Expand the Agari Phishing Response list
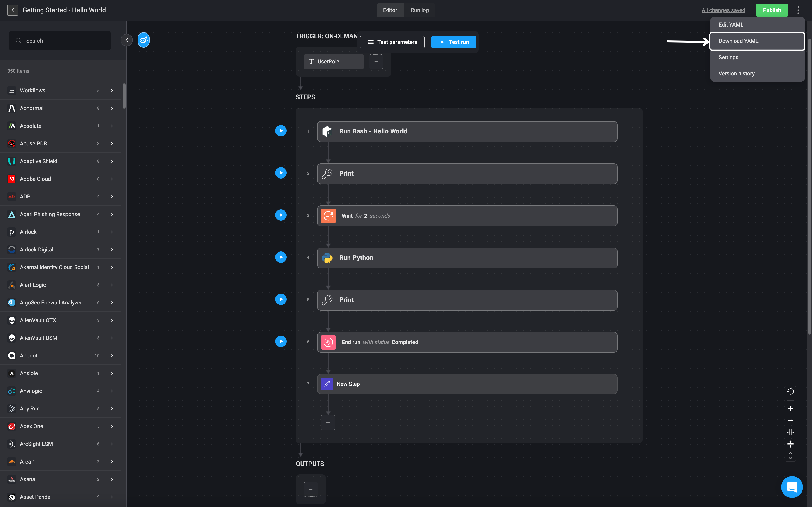The width and height of the screenshot is (812, 507). 112,214
